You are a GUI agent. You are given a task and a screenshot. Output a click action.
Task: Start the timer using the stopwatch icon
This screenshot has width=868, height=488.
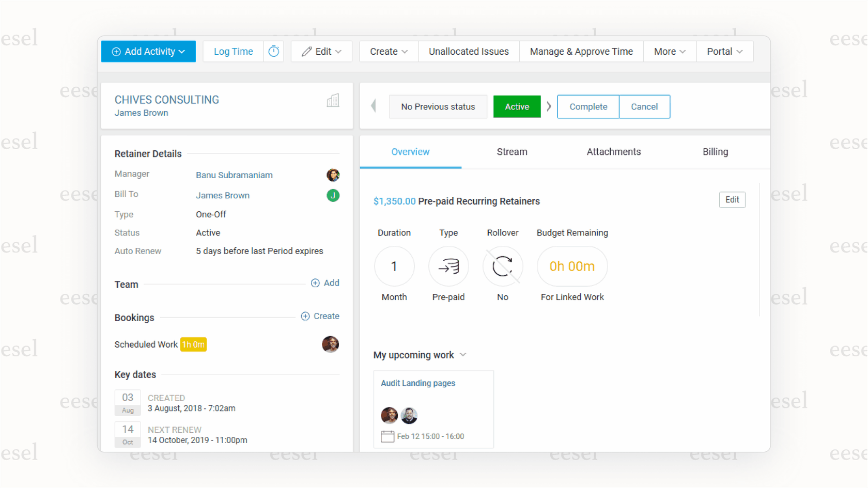tap(273, 51)
